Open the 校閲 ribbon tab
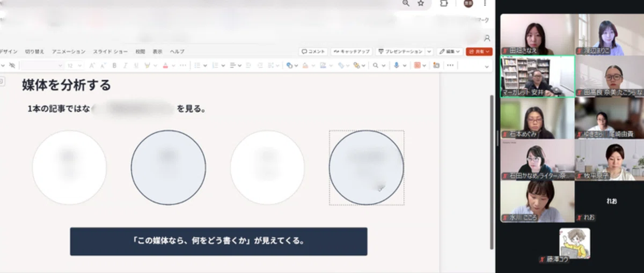This screenshot has height=273, width=644. click(x=140, y=51)
